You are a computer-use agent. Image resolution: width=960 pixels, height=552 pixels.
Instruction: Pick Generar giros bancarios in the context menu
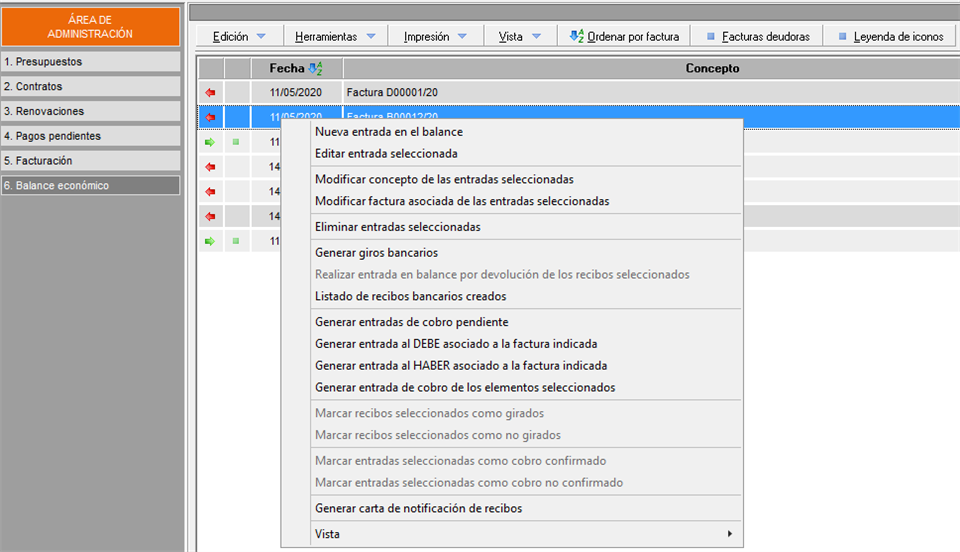point(376,253)
